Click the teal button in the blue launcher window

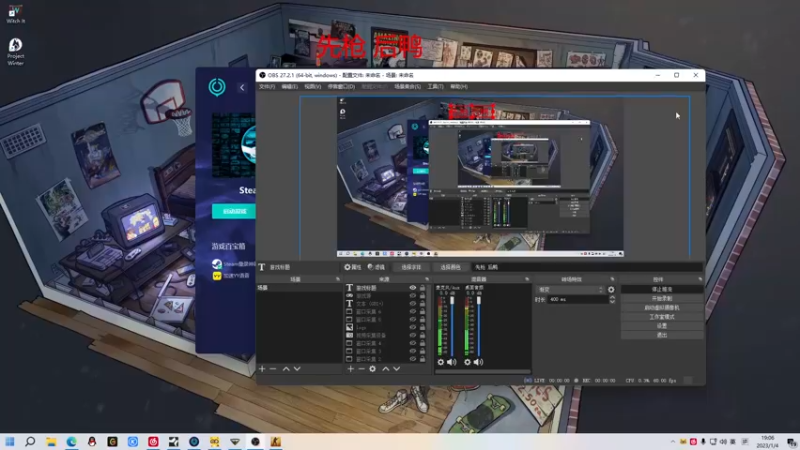(234, 211)
